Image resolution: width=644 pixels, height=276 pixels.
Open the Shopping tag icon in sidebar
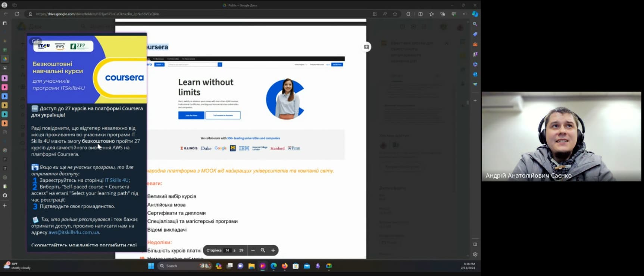[x=475, y=34]
